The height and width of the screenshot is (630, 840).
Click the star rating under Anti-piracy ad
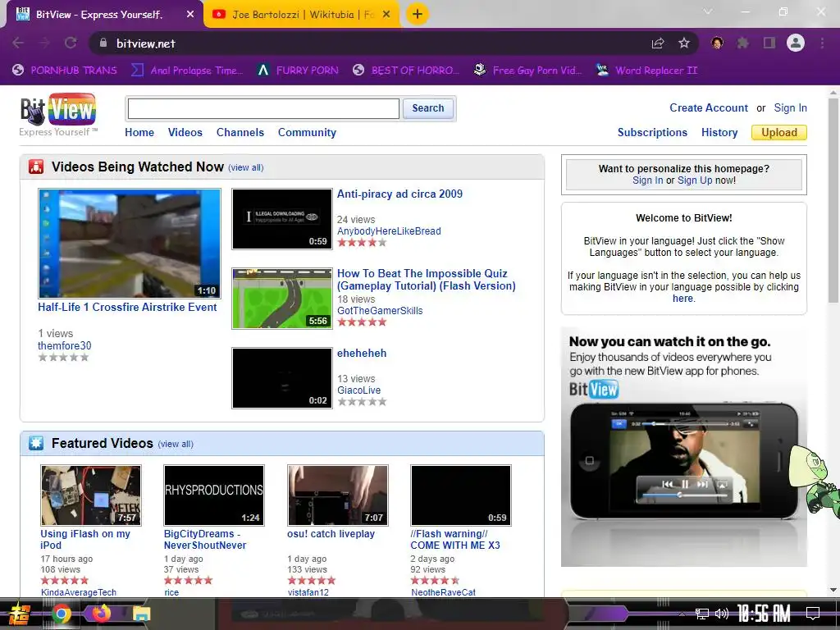(362, 243)
